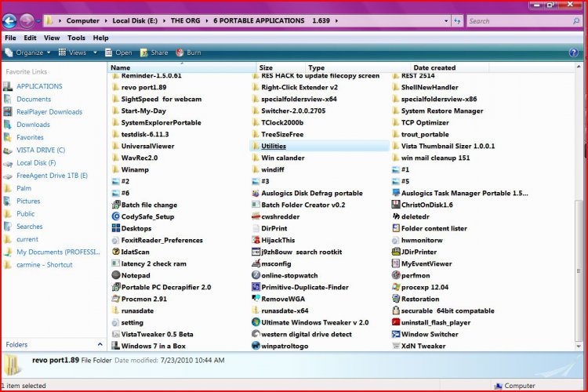Image resolution: width=588 pixels, height=392 pixels.
Task: Open the IdatScan icon
Action: (116, 252)
